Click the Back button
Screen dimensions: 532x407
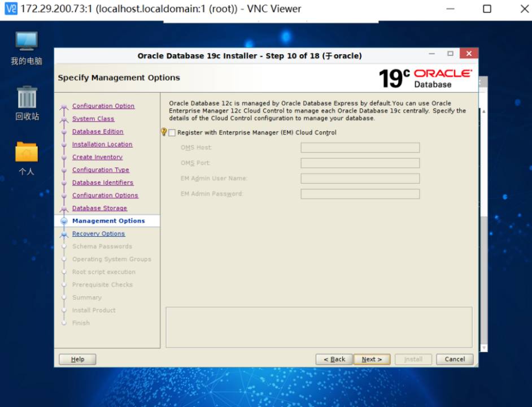(334, 360)
